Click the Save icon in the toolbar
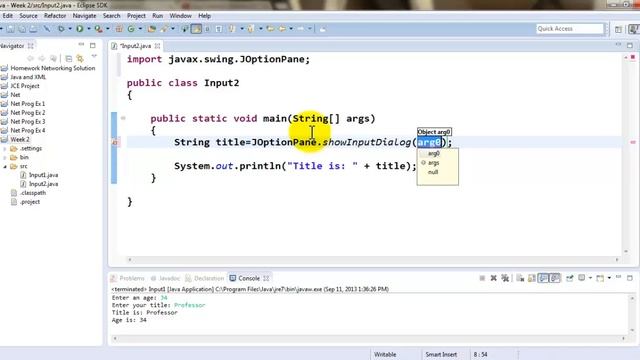 pos(11,29)
